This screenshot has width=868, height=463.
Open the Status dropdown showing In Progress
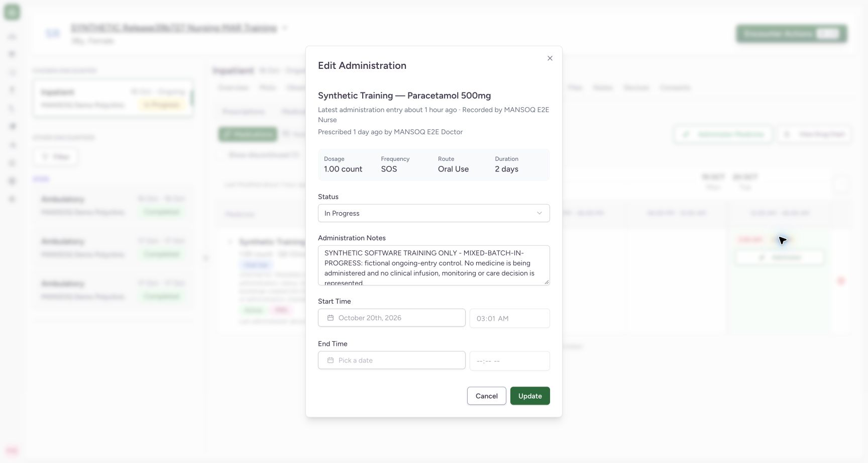(434, 213)
